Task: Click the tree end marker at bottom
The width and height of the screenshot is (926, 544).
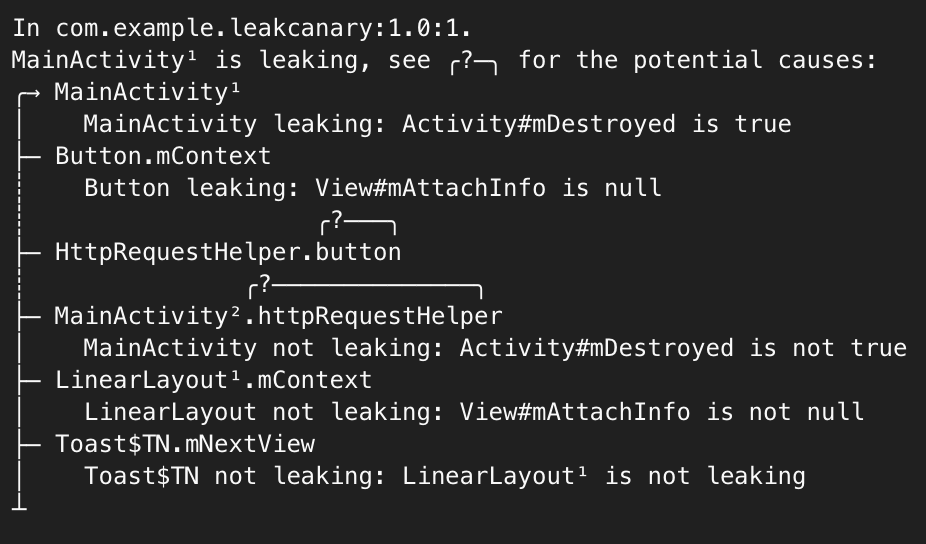Action: pyautogui.click(x=19, y=504)
